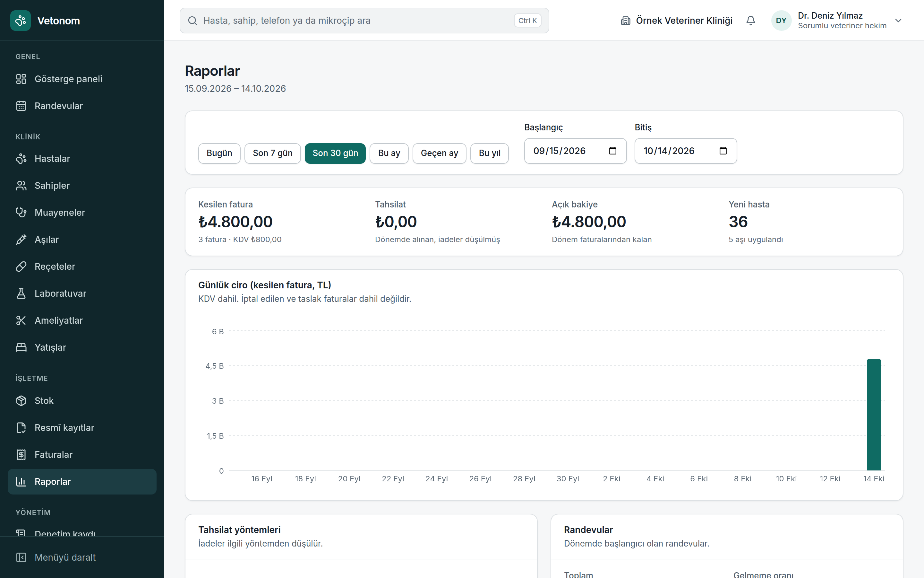This screenshot has width=924, height=578.
Task: Open Stok box icon
Action: (x=21, y=401)
